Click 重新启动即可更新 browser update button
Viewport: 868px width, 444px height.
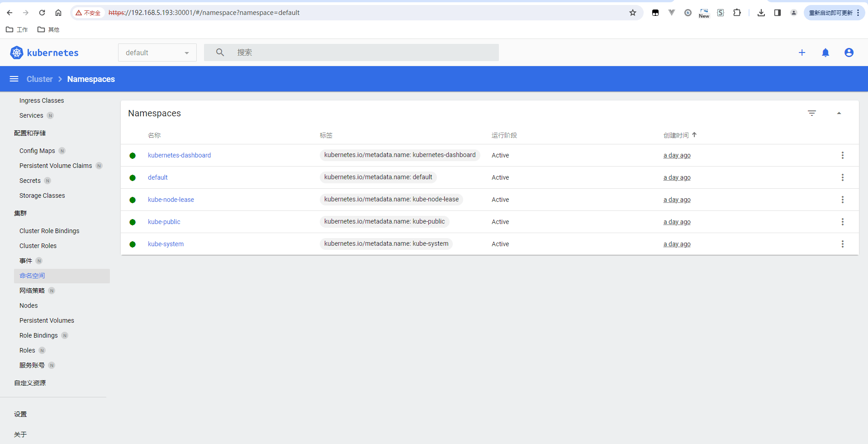point(834,13)
